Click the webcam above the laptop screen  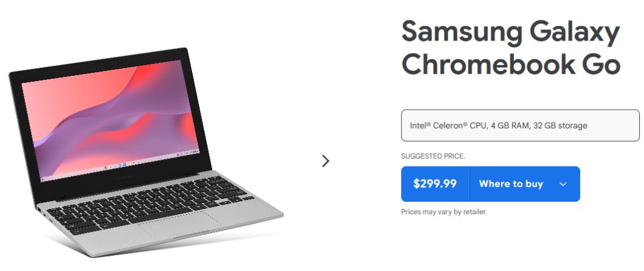pyautogui.click(x=101, y=63)
